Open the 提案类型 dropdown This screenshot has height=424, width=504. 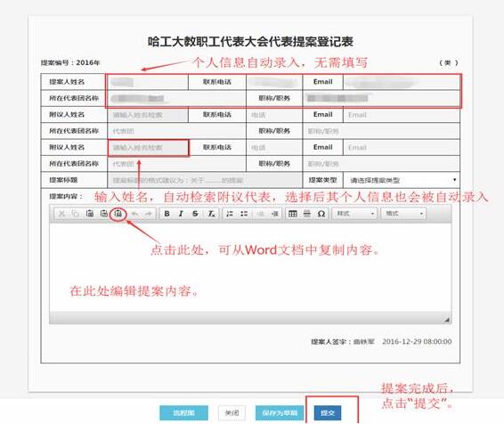(x=402, y=180)
